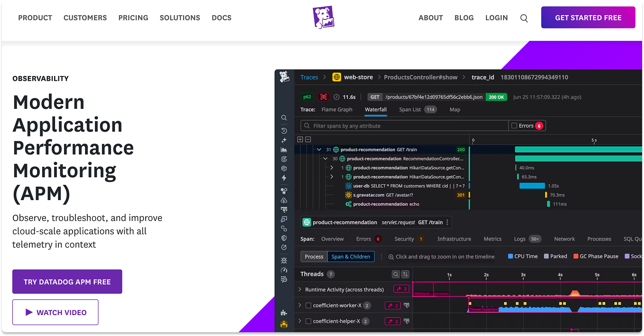644x336 pixels.
Task: Click the CPU Time blue legend swatch
Action: point(511,256)
